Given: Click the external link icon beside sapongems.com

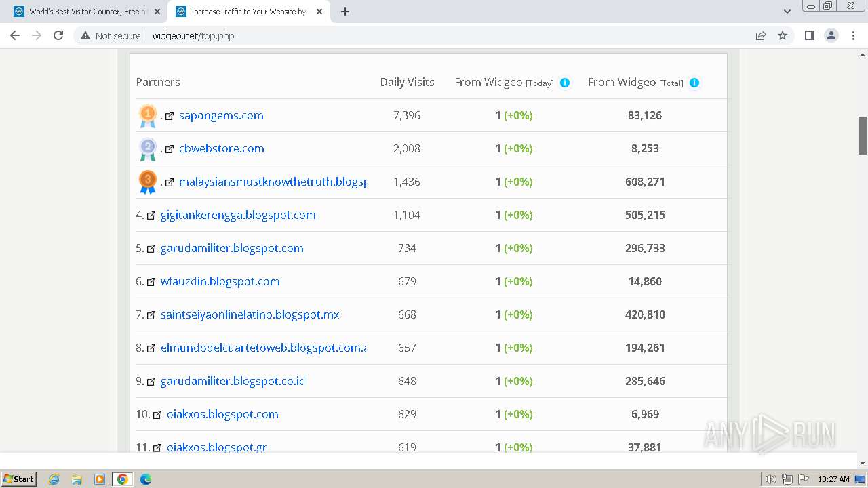Looking at the screenshot, I should 170,116.
